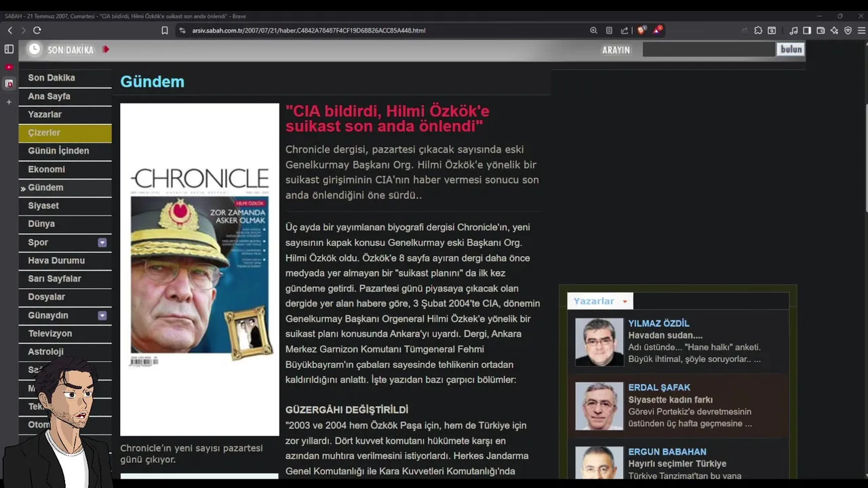Click the Chronicle magazine cover image

point(199,269)
